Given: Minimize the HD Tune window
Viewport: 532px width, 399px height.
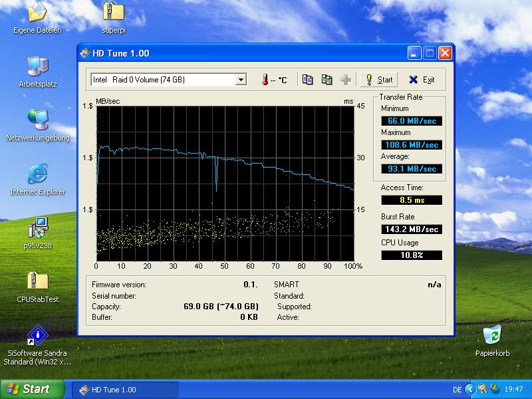Looking at the screenshot, I should 414,53.
